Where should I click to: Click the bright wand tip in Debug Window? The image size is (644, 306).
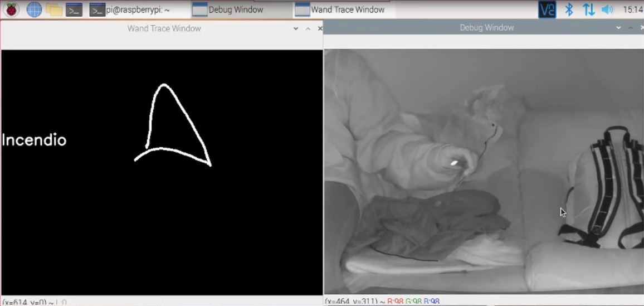pos(454,163)
